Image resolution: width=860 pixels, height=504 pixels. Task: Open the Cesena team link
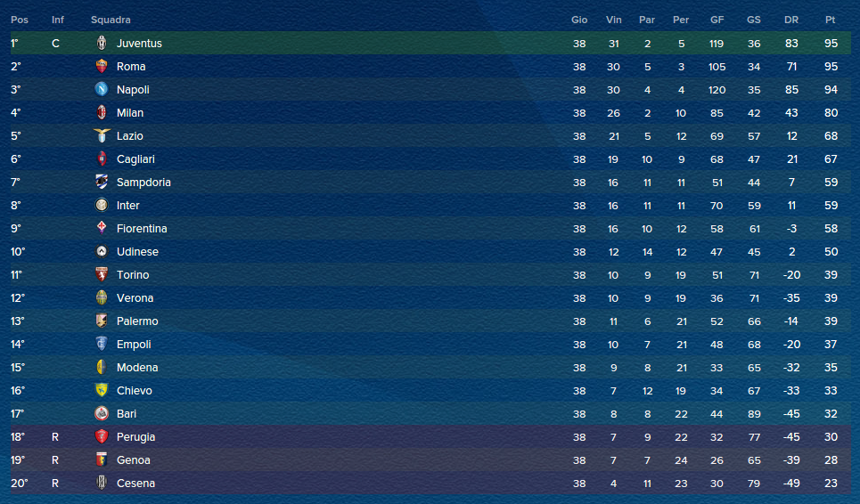pos(135,484)
